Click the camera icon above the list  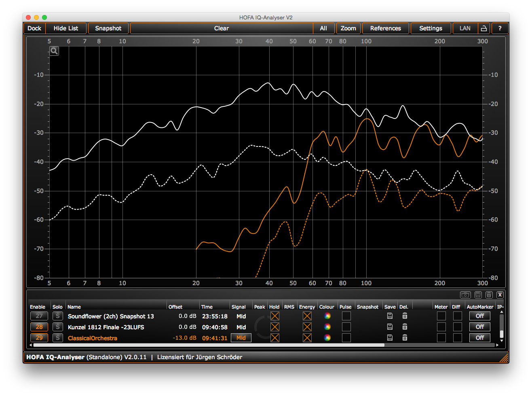coord(465,295)
